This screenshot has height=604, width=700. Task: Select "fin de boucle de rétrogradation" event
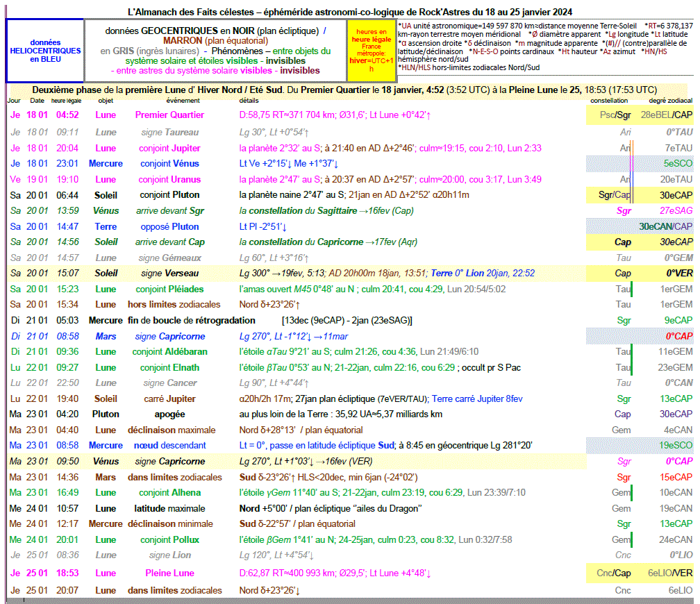[192, 321]
